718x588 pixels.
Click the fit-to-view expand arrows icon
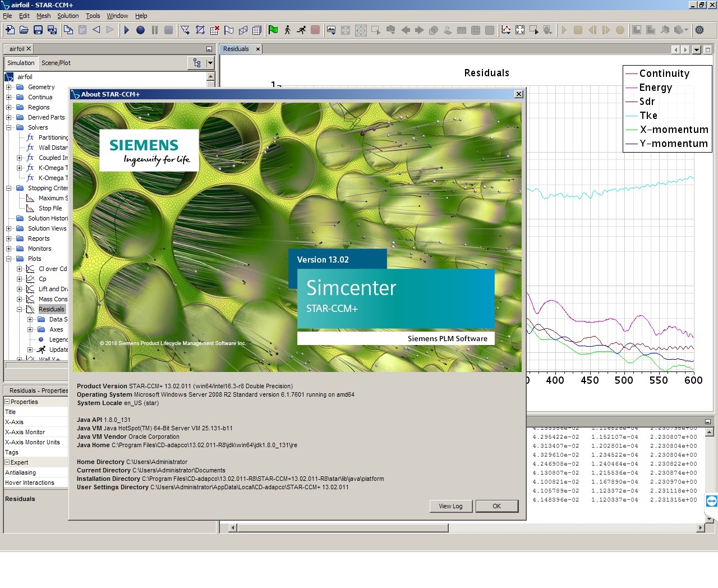(520, 30)
